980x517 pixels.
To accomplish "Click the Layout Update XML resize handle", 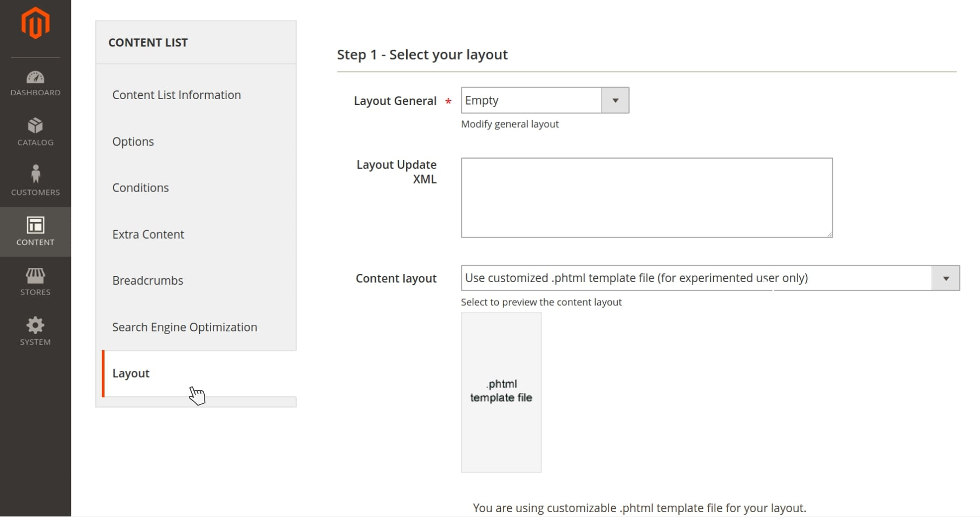I will pyautogui.click(x=829, y=234).
